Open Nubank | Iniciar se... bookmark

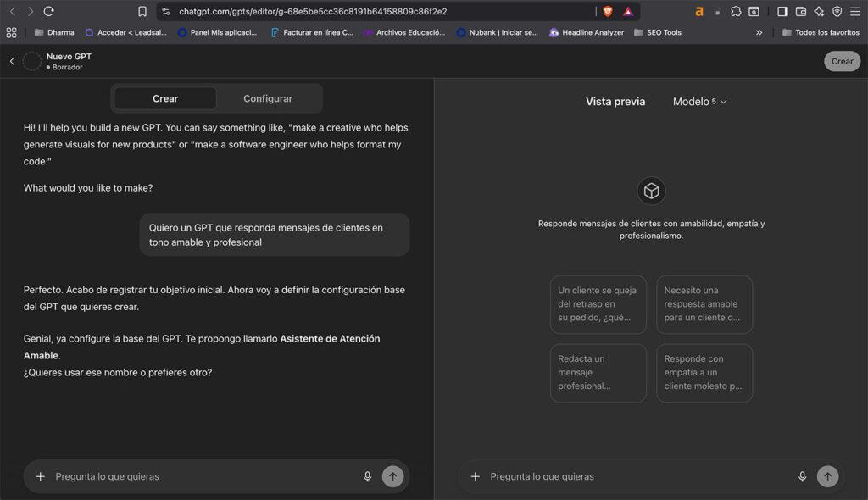[497, 33]
